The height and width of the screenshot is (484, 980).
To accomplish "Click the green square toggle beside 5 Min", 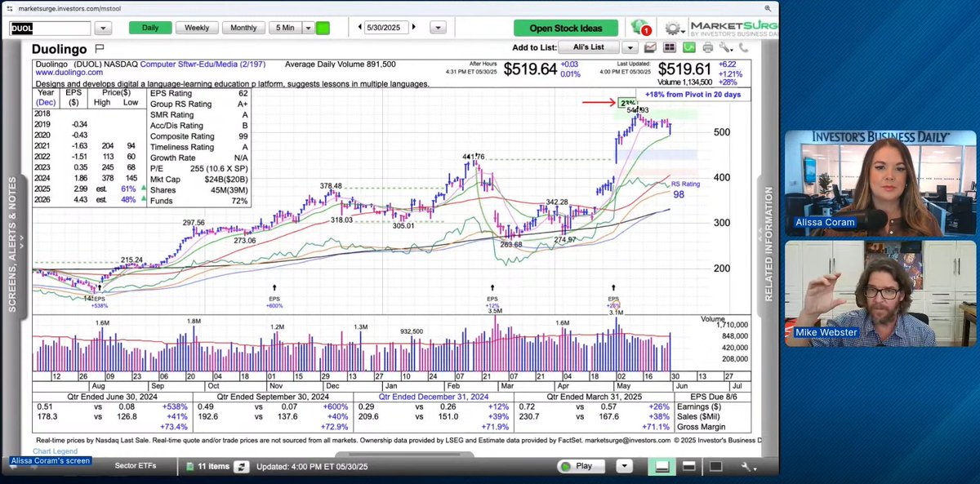I will (x=323, y=28).
